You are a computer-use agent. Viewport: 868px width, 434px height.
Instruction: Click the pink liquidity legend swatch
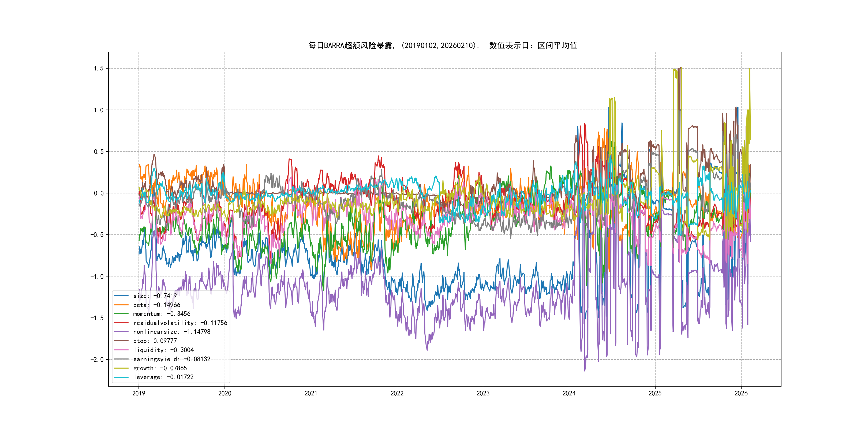pos(121,350)
